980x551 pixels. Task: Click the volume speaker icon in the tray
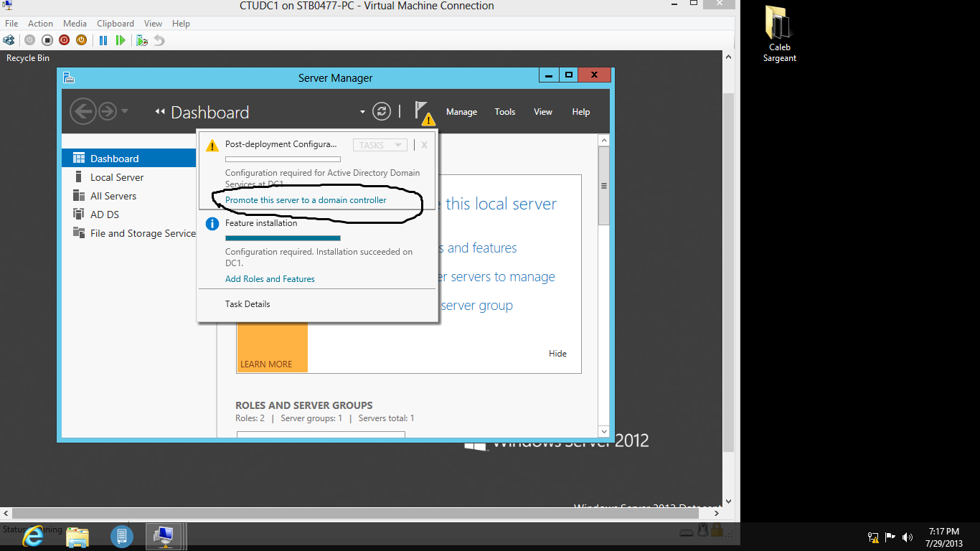tap(908, 537)
